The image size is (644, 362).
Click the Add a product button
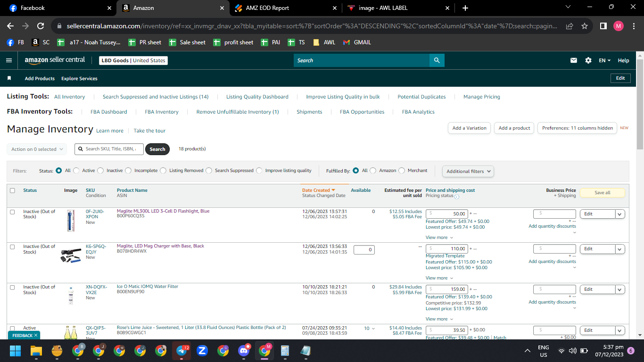click(514, 128)
